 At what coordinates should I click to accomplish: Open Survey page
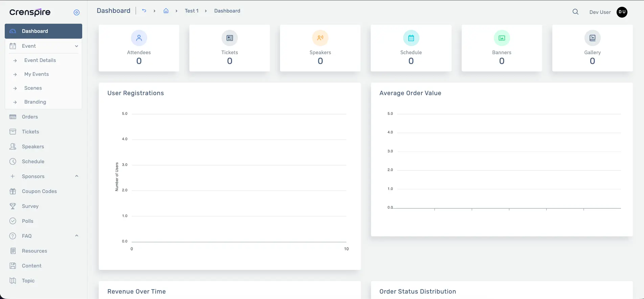tap(30, 206)
